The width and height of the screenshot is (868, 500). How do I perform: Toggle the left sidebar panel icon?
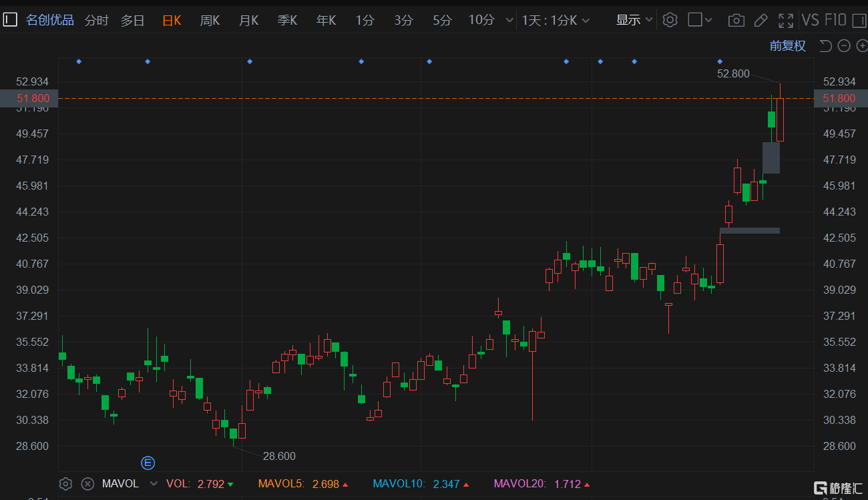[9, 20]
